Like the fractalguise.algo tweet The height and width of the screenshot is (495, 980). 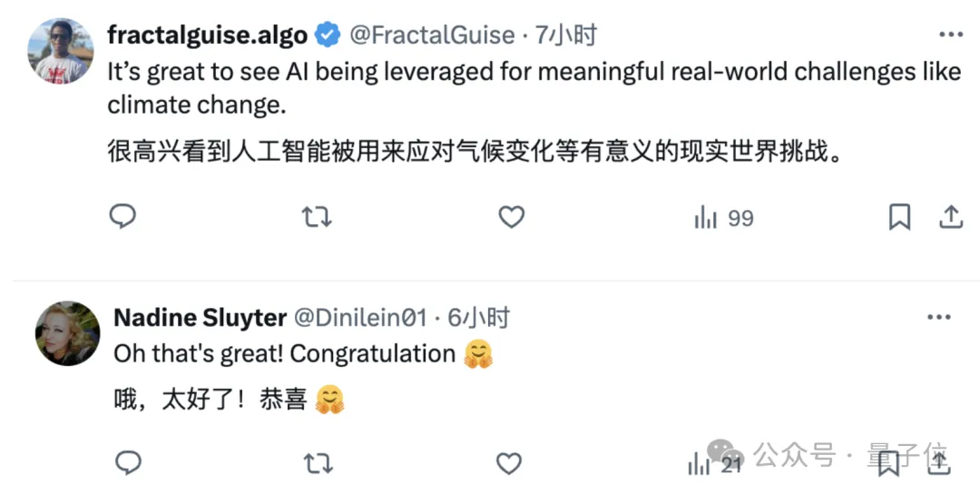(x=512, y=217)
